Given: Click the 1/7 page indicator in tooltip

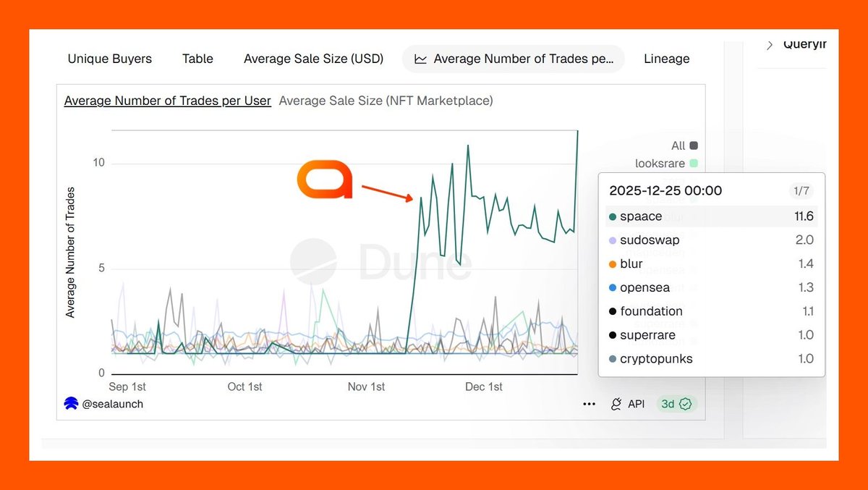Looking at the screenshot, I should (801, 191).
